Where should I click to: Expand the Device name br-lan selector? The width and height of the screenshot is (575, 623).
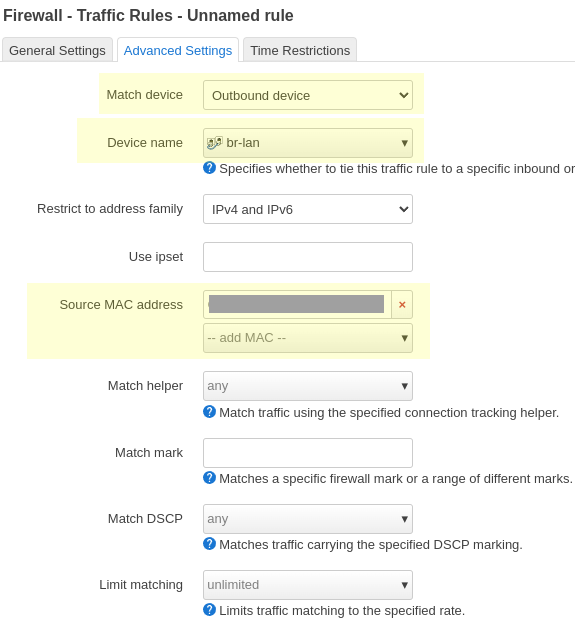(x=308, y=143)
